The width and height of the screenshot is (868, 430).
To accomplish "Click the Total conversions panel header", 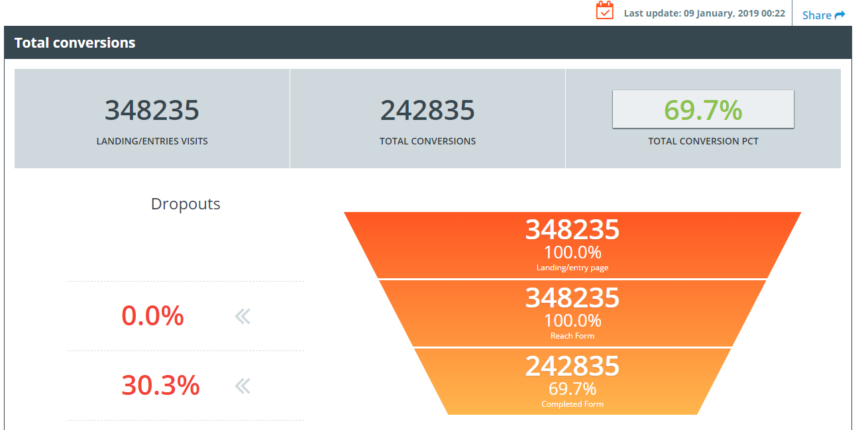I will (75, 43).
